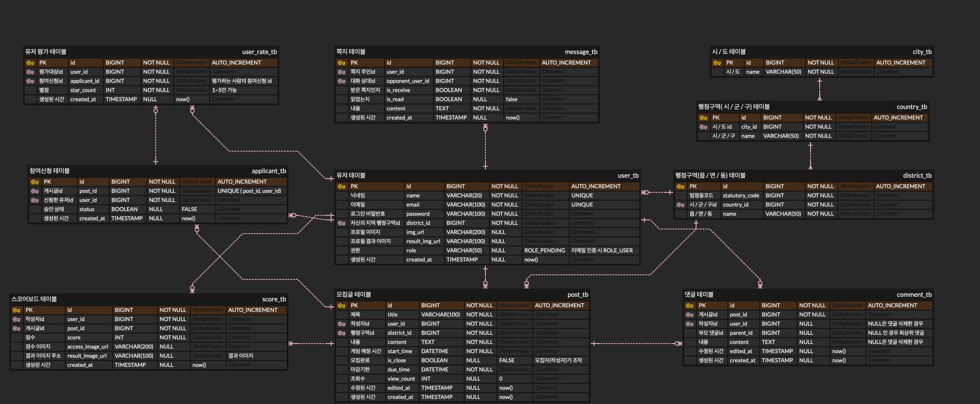
Task: Click the key icon on 신청한 유저id row
Action: click(35, 200)
